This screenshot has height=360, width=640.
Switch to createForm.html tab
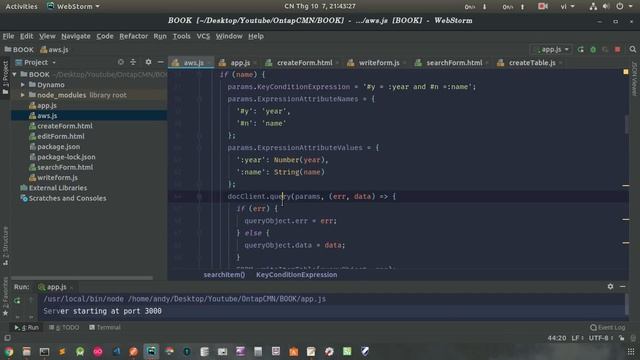click(304, 63)
